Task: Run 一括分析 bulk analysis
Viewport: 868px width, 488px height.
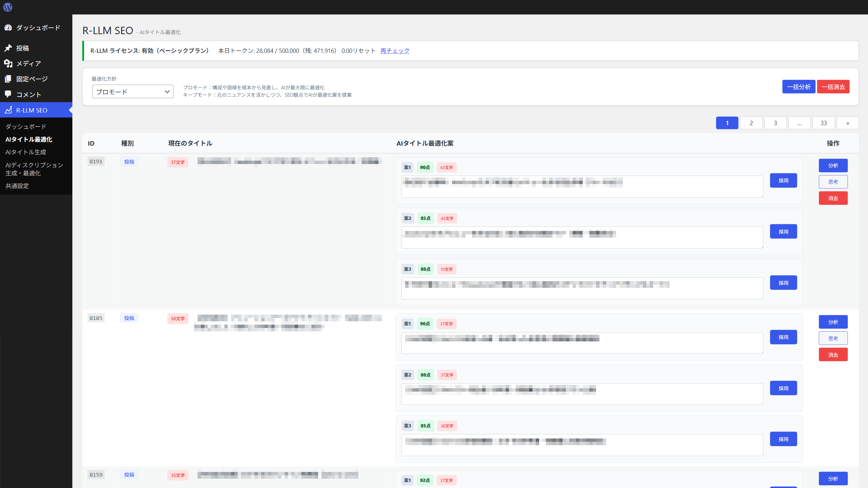Action: [799, 87]
